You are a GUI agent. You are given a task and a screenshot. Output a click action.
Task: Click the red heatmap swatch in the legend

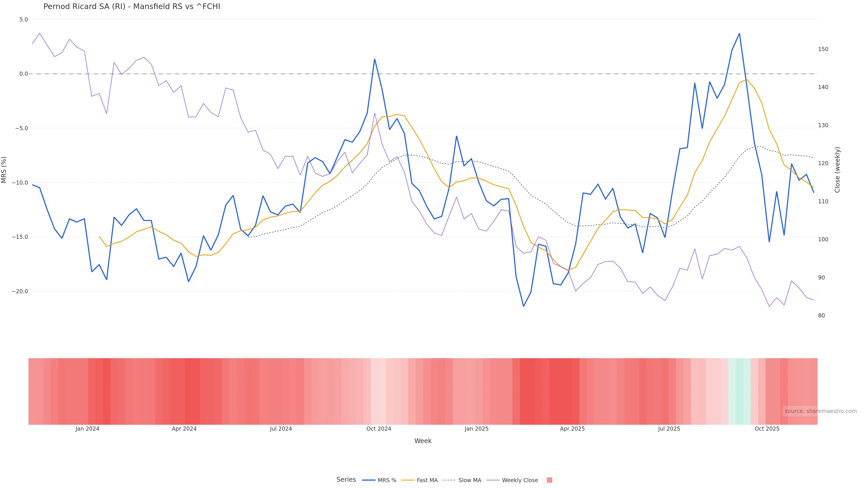[549, 480]
